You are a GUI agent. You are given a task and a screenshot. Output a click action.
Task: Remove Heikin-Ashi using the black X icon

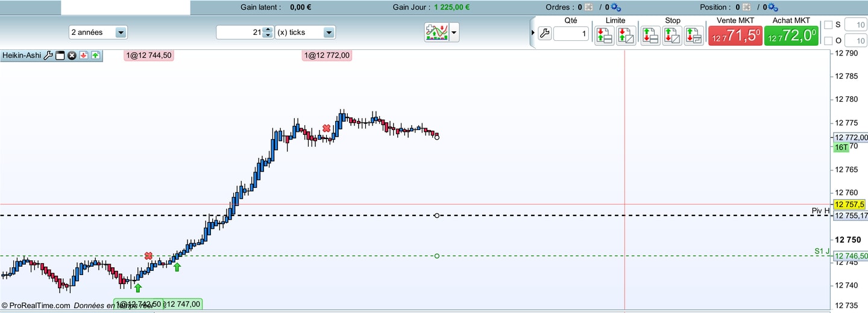72,55
